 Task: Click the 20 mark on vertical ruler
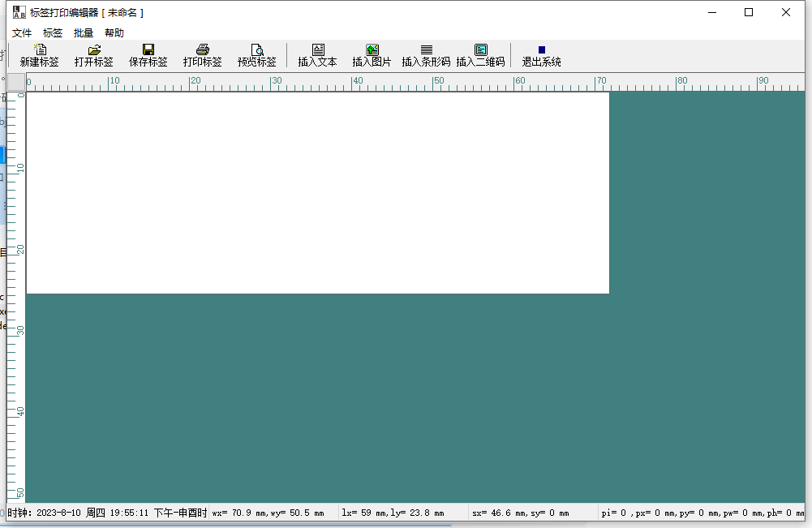click(20, 250)
